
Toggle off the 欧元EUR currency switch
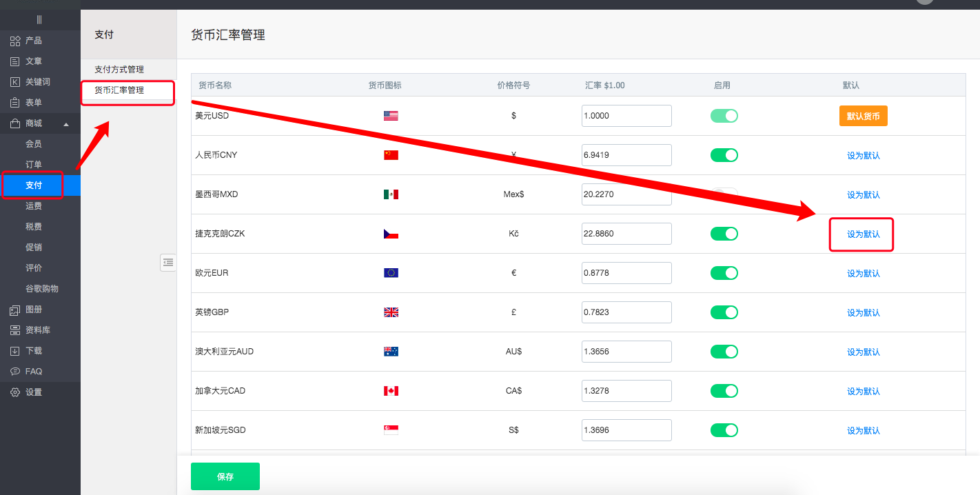tap(724, 273)
